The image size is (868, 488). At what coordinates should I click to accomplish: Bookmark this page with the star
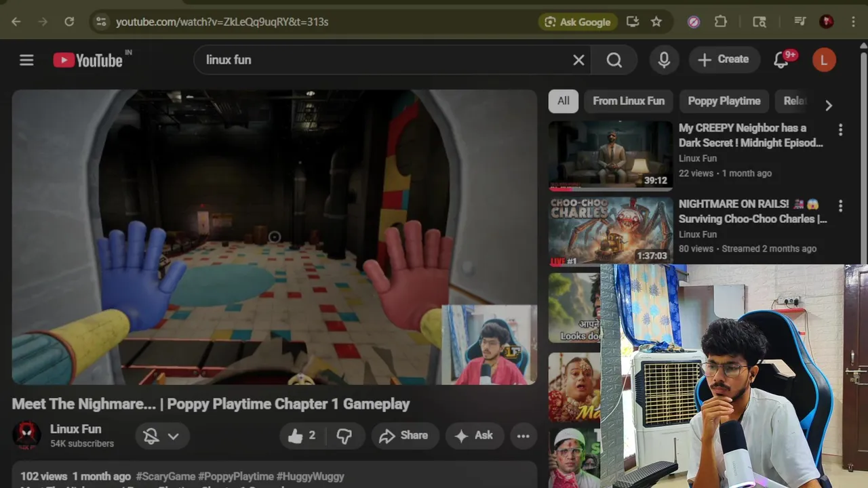pyautogui.click(x=656, y=22)
